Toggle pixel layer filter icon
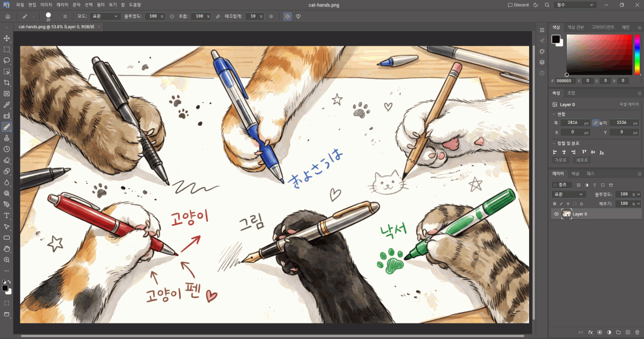 [579, 185]
